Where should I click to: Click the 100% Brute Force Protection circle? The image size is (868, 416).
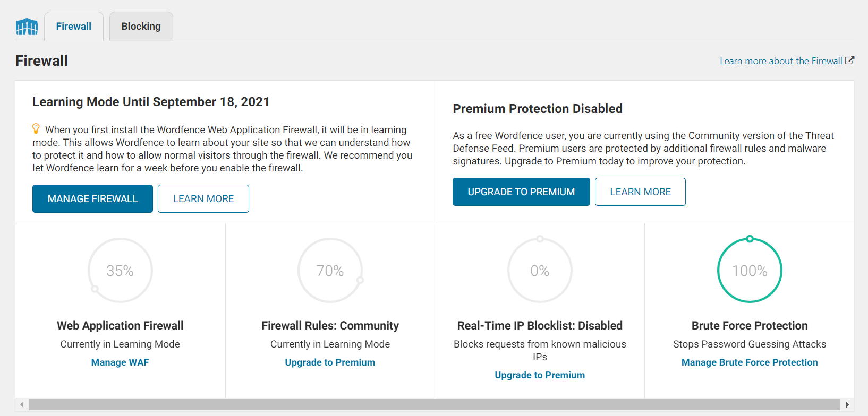tap(750, 271)
